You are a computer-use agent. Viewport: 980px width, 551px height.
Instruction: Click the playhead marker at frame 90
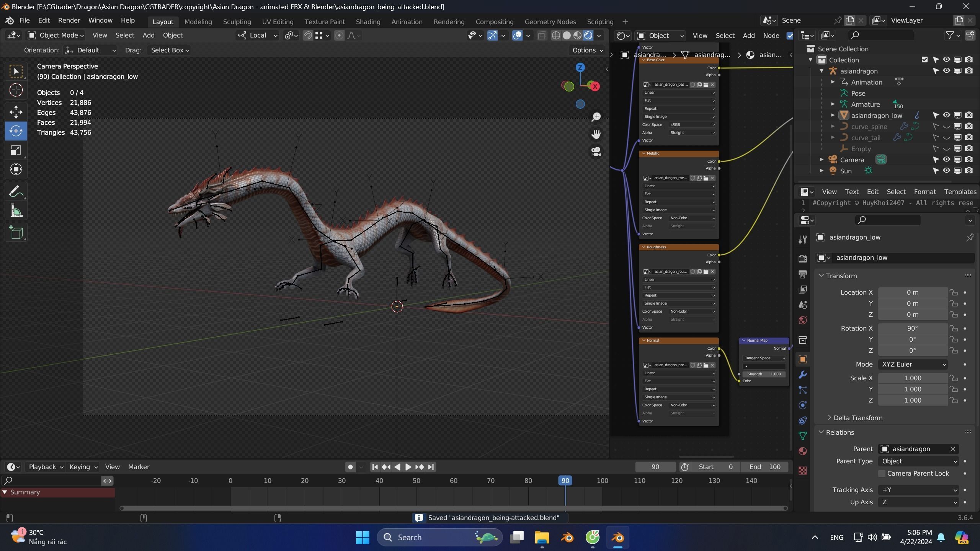[565, 481]
